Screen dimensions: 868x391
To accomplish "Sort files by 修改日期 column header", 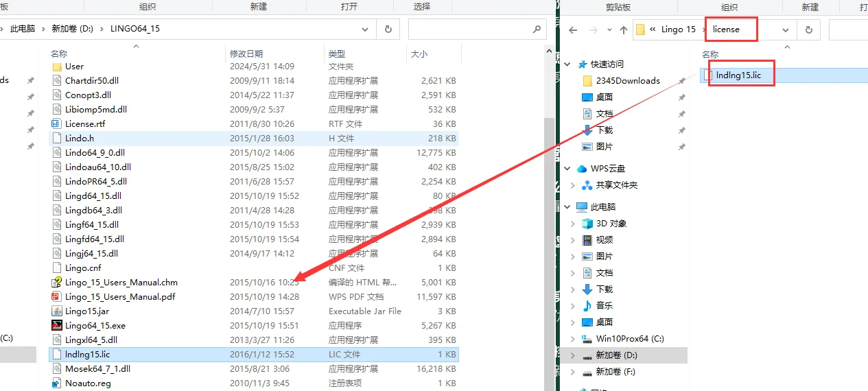I will (246, 54).
